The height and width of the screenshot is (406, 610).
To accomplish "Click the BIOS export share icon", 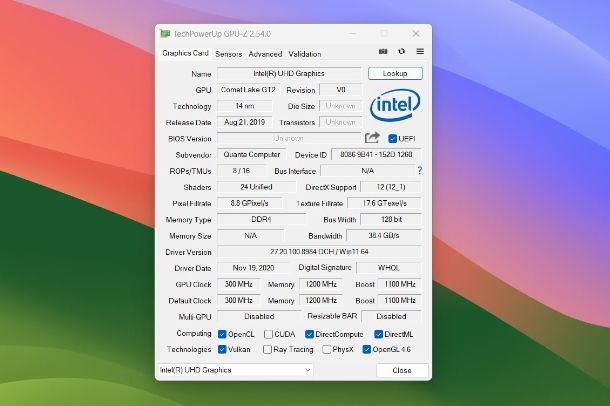I will [372, 138].
